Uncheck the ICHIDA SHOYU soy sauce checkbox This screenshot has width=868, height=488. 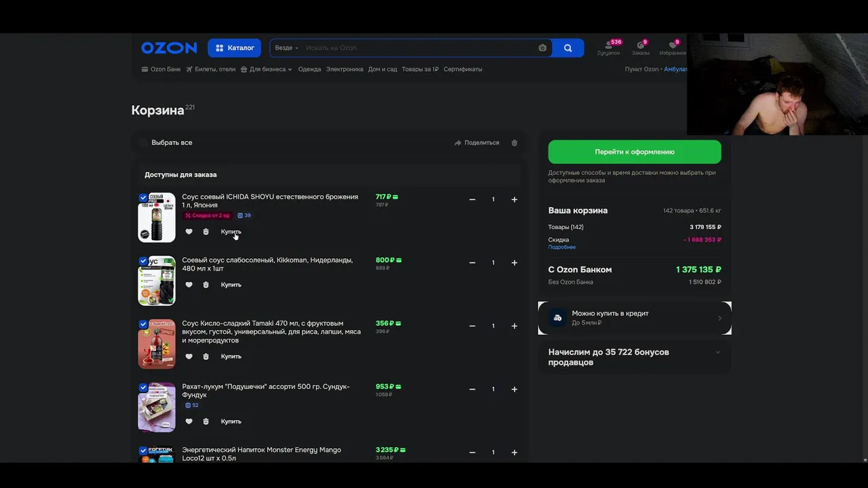143,197
